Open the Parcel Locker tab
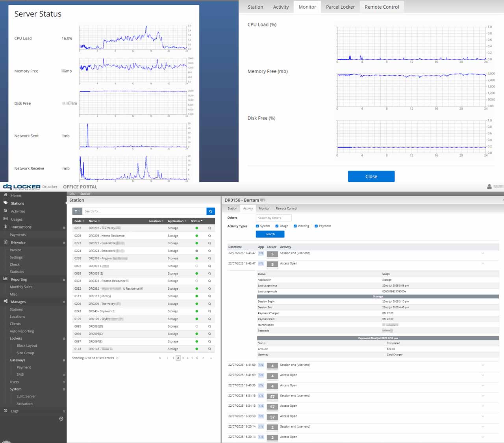The width and height of the screenshot is (504, 443). 340,7
